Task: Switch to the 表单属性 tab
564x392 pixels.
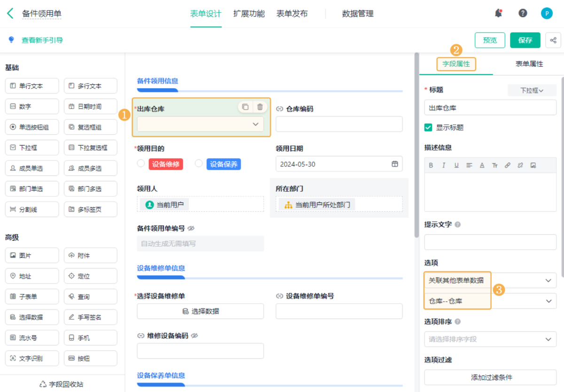Action: tap(529, 64)
